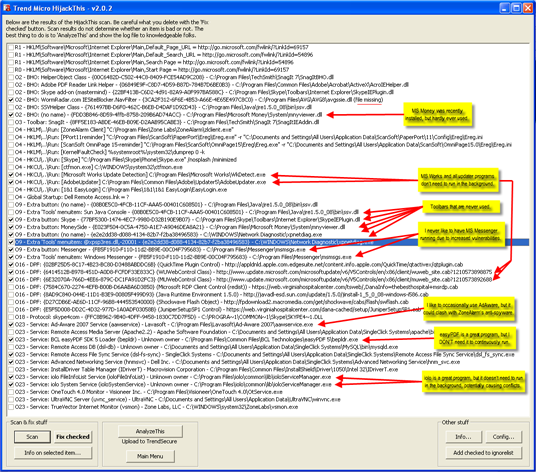Minimize the HijackThis window
This screenshot has height=472, width=536.
[505, 8]
